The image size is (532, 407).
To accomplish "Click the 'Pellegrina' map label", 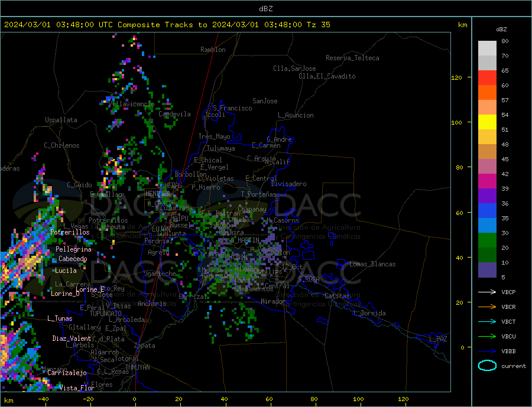I will pos(74,249).
